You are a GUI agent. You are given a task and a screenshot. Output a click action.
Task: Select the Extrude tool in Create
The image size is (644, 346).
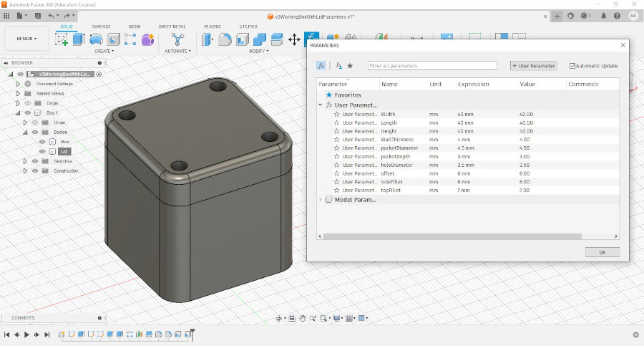point(79,39)
